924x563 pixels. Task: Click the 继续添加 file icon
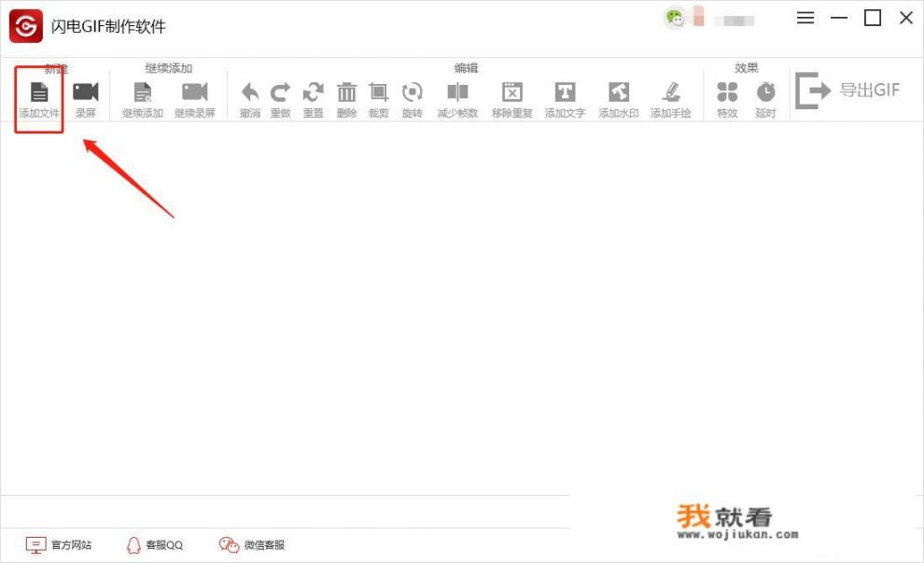(x=143, y=92)
